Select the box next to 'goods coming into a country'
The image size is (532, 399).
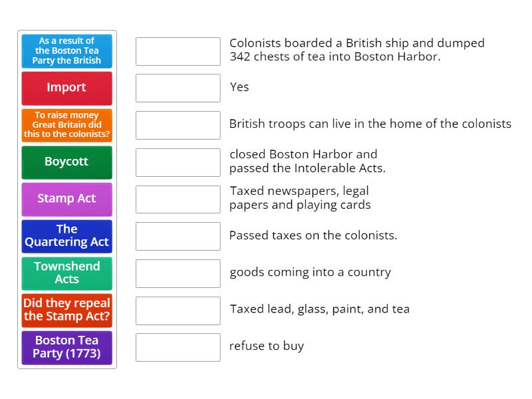pos(178,273)
